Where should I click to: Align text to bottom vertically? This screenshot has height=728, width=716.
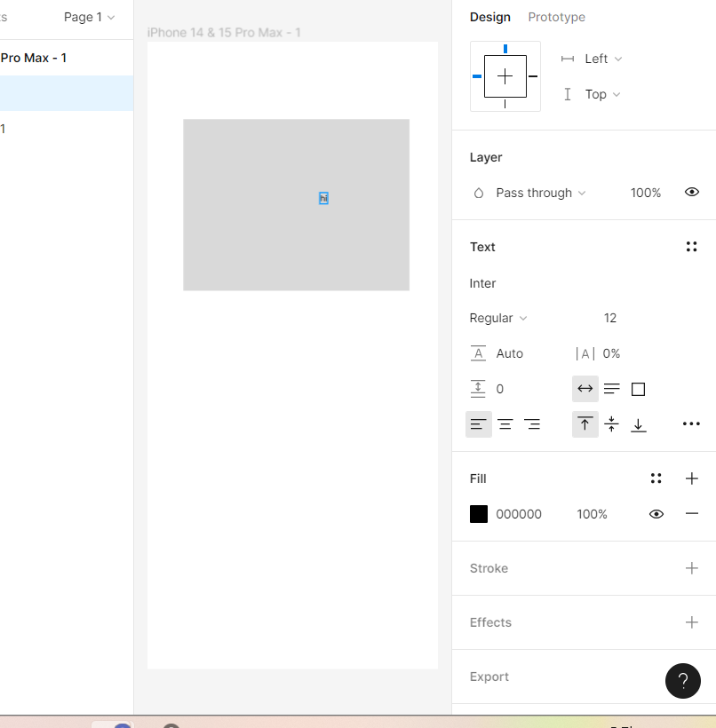point(639,424)
